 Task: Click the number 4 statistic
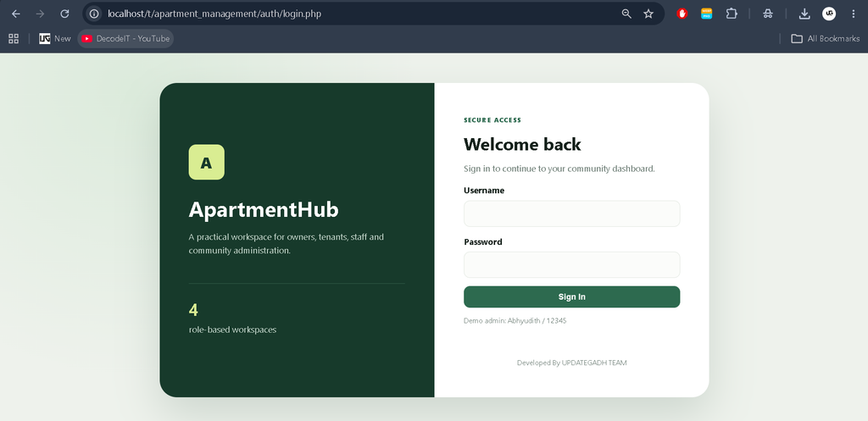(193, 310)
